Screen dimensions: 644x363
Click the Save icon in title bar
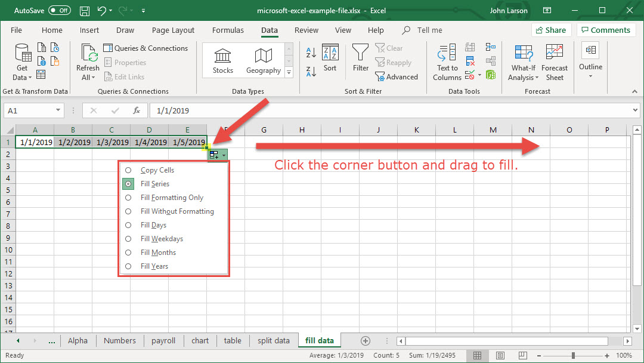coord(85,11)
